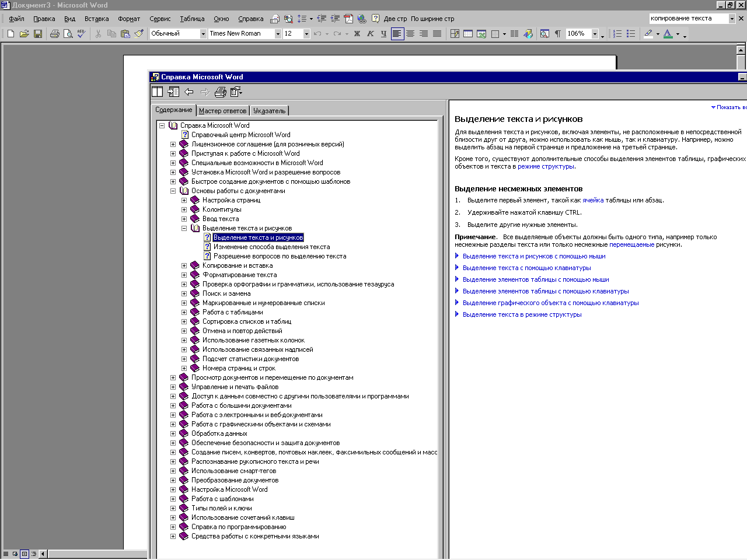This screenshot has height=560, width=747.
Task: Switch to print layout view at bottom
Action: (25, 554)
